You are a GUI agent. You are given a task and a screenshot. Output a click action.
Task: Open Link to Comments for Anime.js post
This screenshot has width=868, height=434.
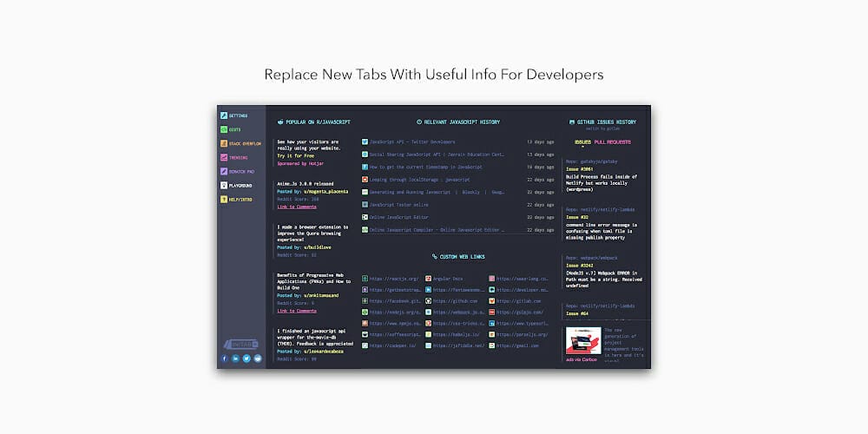[297, 207]
